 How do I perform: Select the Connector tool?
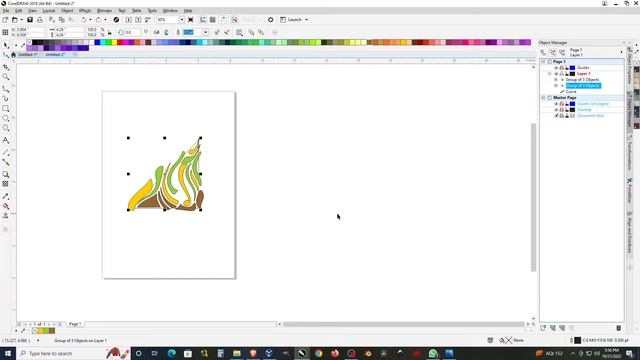(6, 162)
